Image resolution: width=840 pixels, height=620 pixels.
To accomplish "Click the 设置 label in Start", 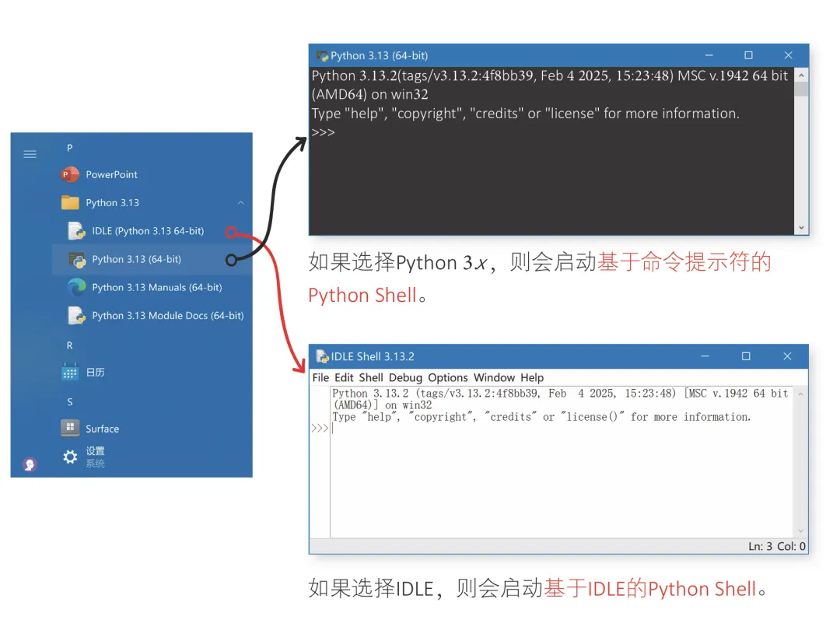I will click(x=96, y=451).
